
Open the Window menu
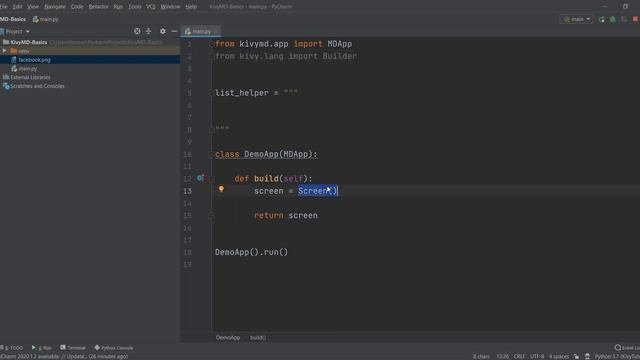tap(170, 7)
